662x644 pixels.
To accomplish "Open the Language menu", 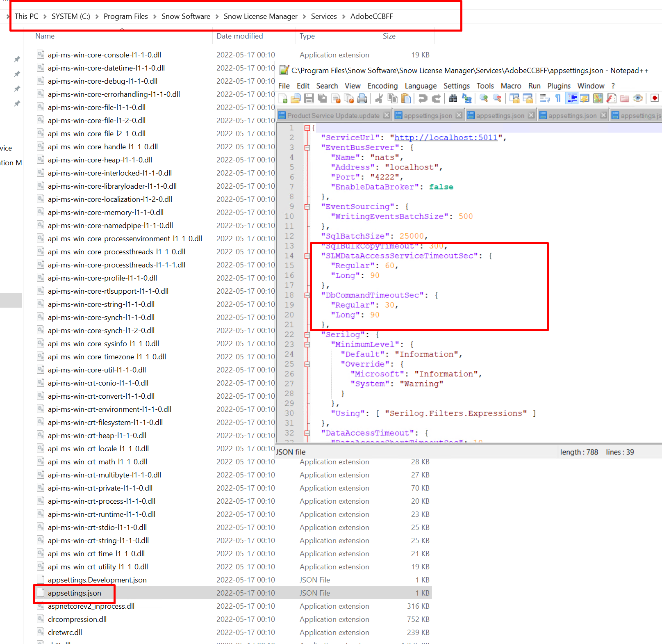I will [x=421, y=86].
